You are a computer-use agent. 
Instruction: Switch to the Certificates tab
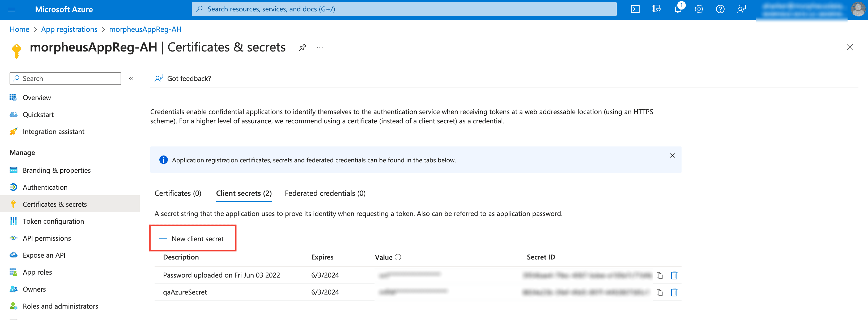(x=178, y=193)
